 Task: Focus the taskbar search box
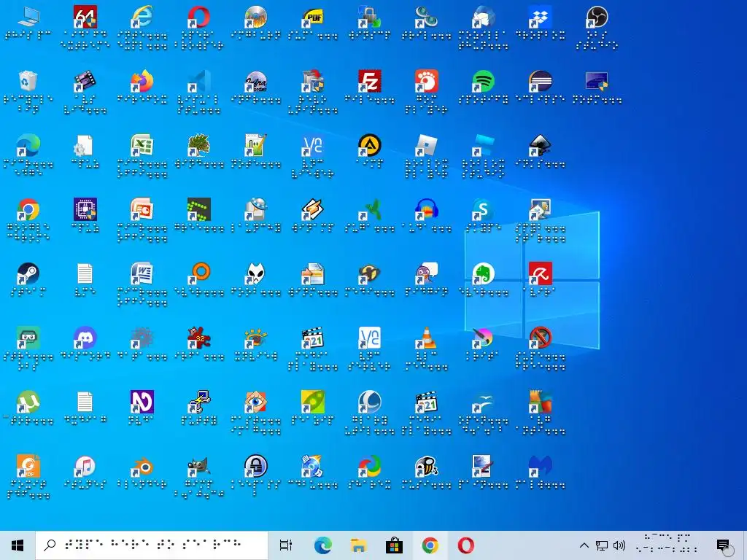(152, 545)
